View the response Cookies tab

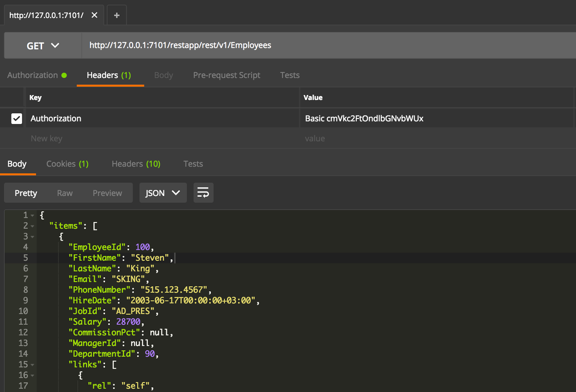click(x=67, y=164)
